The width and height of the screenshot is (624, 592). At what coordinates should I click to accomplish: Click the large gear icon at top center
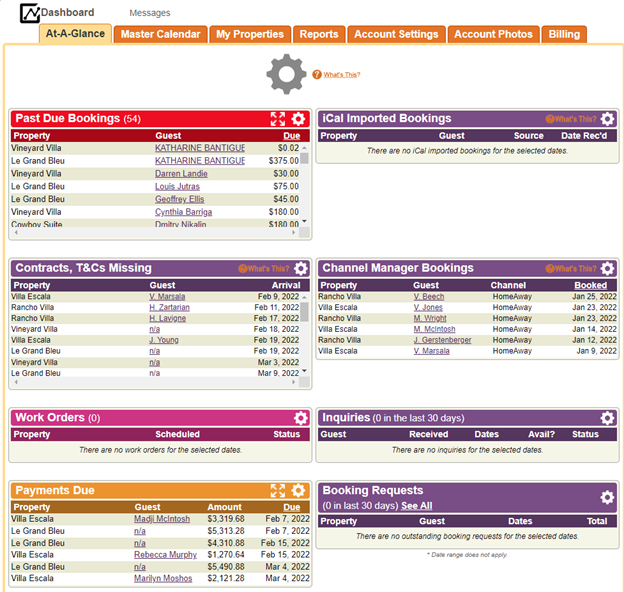[x=287, y=75]
